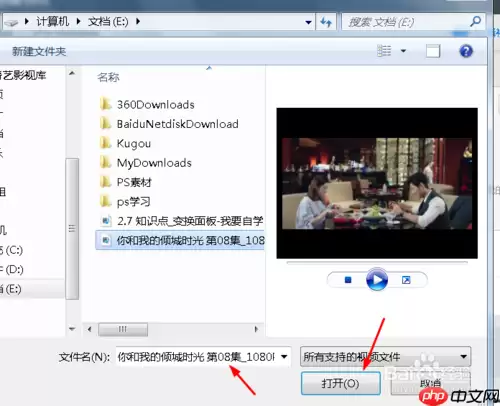
Task: Click file list horizontal scroll left arrow
Action: [89, 329]
